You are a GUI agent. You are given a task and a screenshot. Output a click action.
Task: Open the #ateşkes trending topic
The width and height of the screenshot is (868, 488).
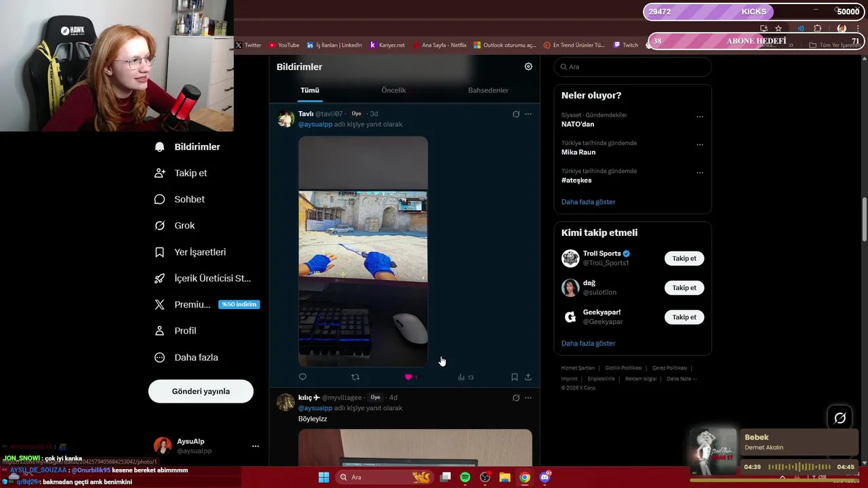tap(576, 180)
